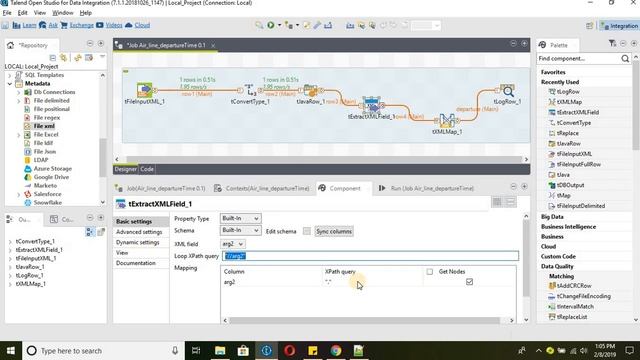Open the XML field arg2 dropdown
Image resolution: width=640 pixels, height=360 pixels.
233,244
